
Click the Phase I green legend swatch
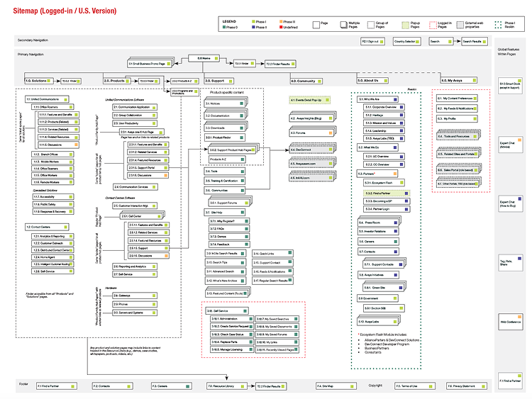click(x=253, y=21)
